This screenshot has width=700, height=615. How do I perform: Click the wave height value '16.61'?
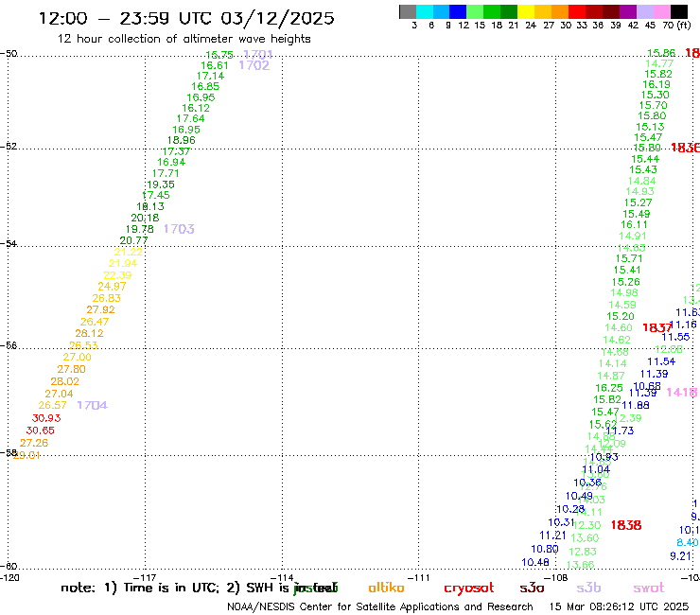tap(215, 65)
